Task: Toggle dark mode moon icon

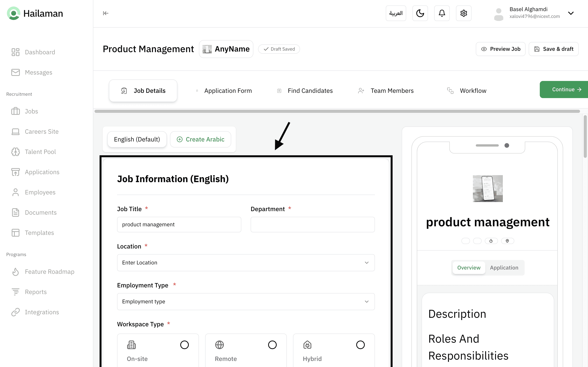Action: pyautogui.click(x=420, y=13)
